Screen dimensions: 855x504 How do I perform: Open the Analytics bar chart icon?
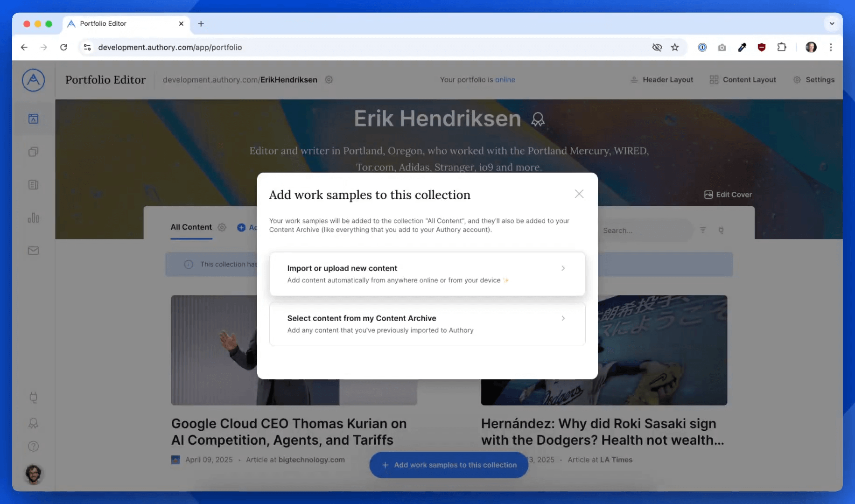point(33,218)
